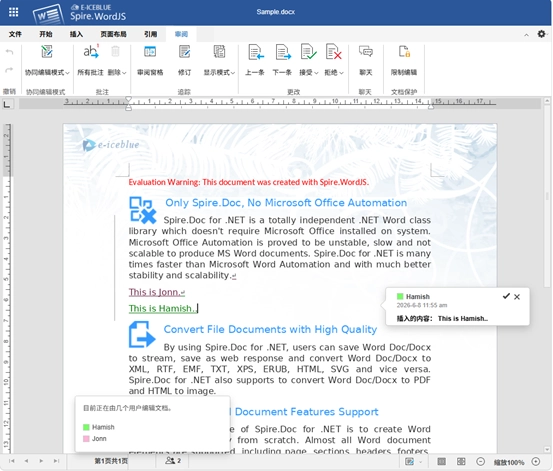Screen dimensions: 553x471
Task: Open the 审阅窗格 review pane
Action: pos(150,52)
